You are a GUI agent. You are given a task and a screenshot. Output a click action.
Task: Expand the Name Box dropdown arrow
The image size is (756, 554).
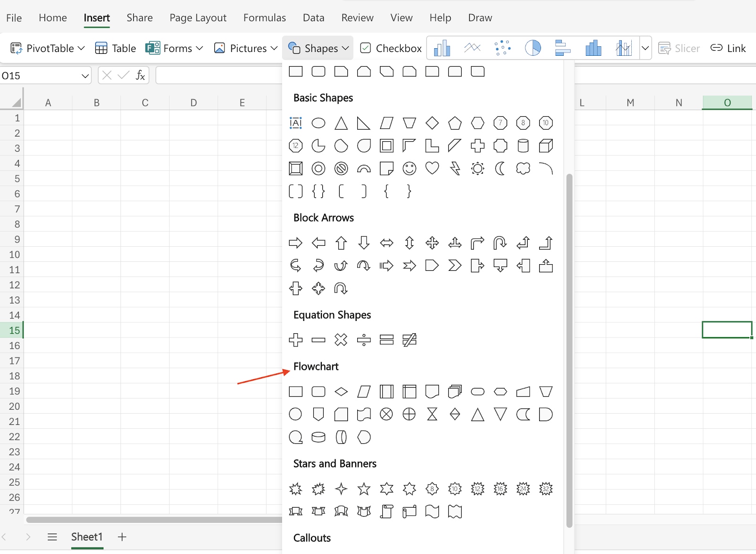(85, 76)
